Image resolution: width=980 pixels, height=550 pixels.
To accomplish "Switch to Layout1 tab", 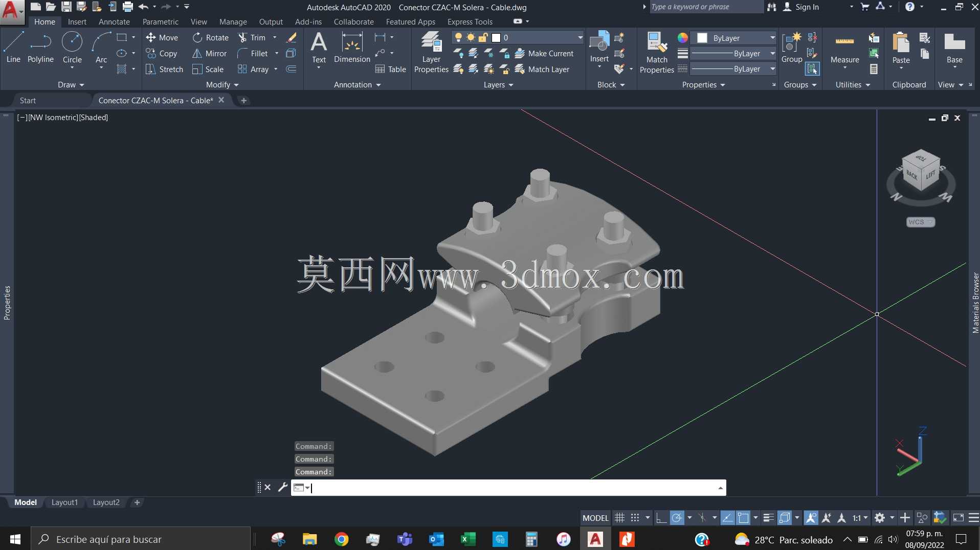I will (64, 502).
